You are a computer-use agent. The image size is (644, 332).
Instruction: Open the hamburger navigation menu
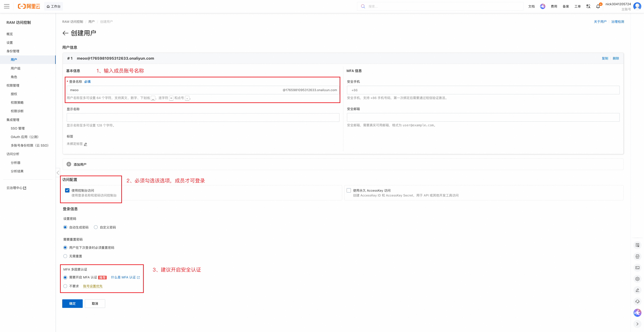coord(7,6)
